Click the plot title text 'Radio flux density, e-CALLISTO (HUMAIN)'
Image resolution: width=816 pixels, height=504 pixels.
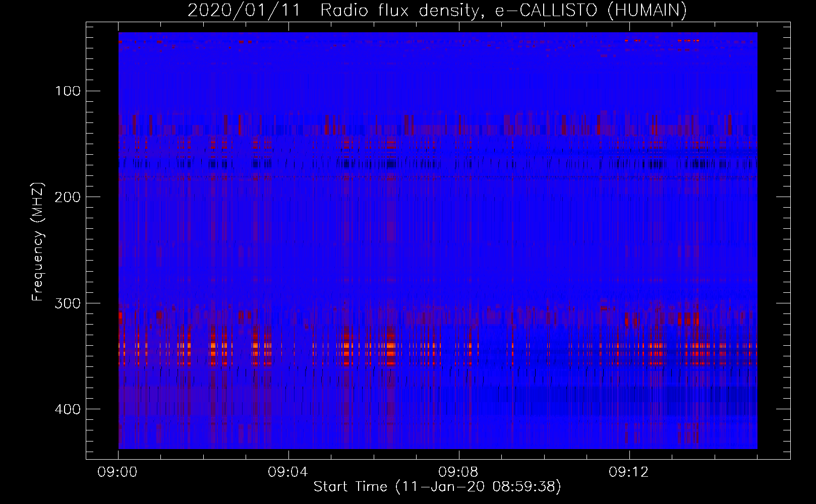click(503, 10)
